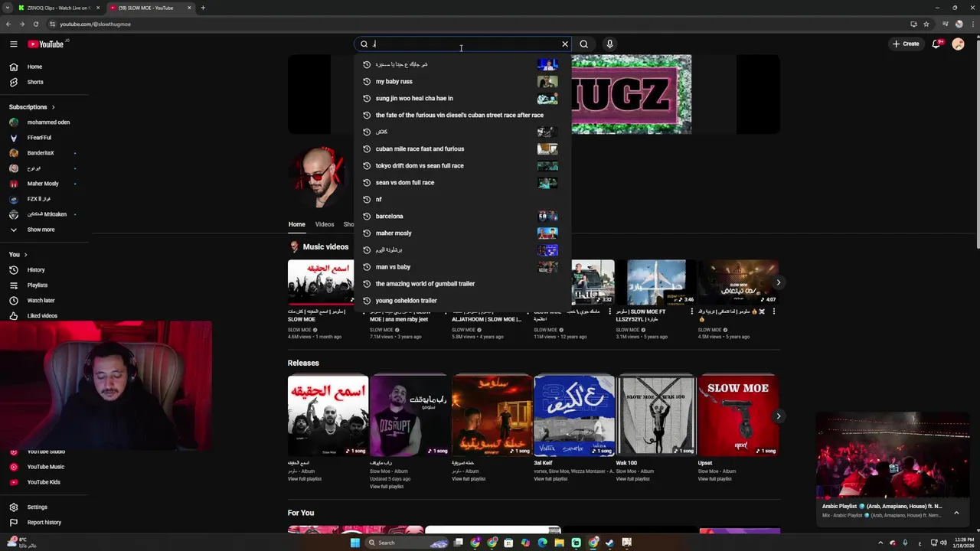
Task: Open the '3al Keif' album thumbnail
Action: (x=574, y=415)
